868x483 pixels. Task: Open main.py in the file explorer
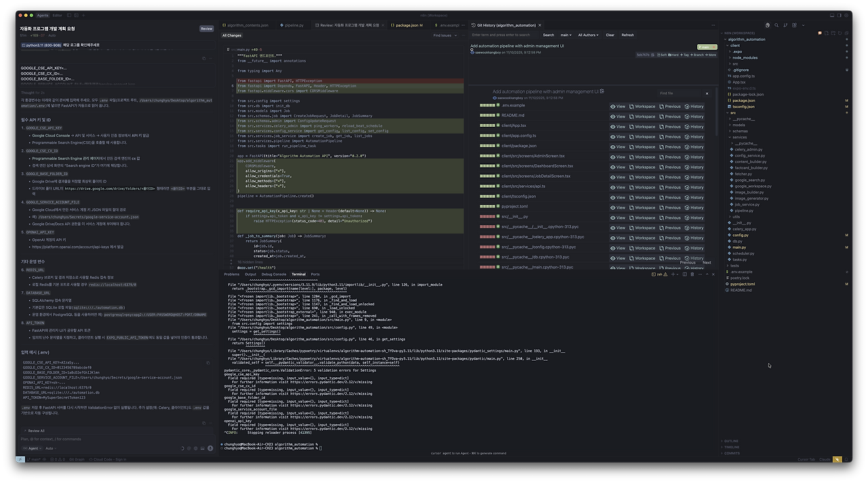(x=738, y=248)
